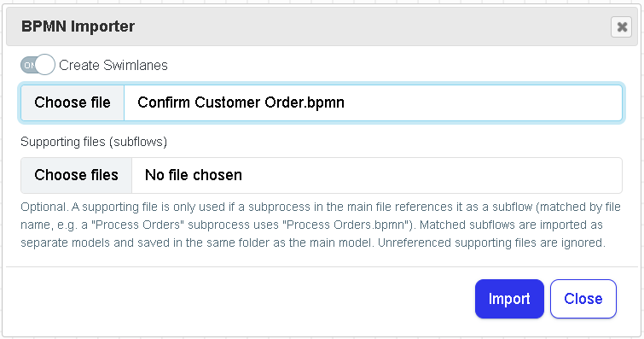Click the Supporting files (subflows) label
Viewport: 644px width, 339px height.
click(x=94, y=142)
